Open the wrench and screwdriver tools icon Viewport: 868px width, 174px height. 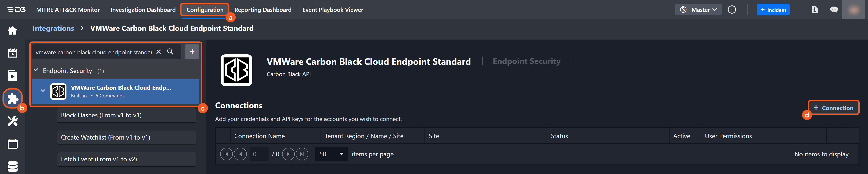tap(12, 121)
